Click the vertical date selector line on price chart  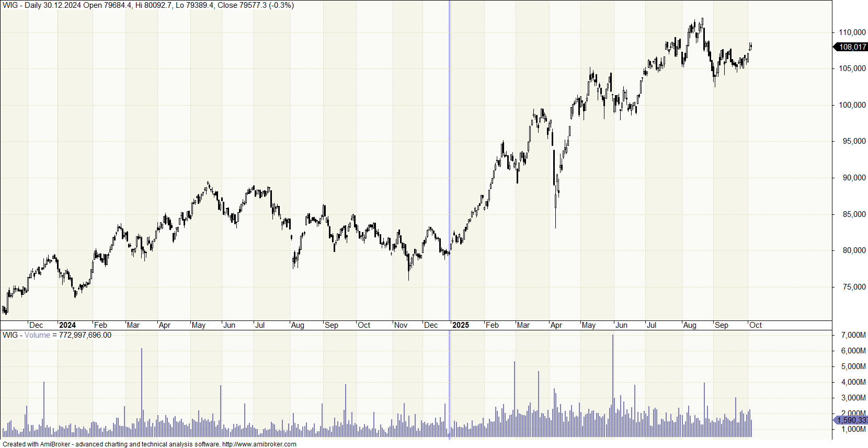[x=449, y=157]
